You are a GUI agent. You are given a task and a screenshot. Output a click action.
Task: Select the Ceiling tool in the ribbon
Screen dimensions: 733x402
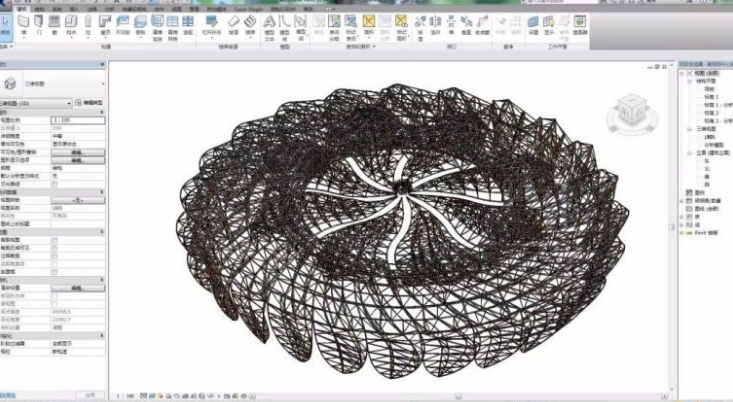pyautogui.click(x=122, y=25)
